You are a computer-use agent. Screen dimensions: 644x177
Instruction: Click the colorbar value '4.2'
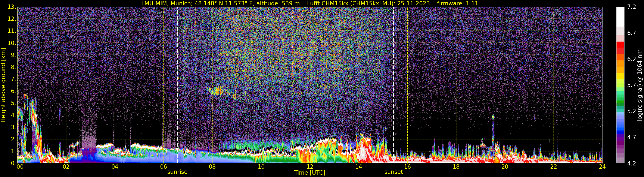coord(632,163)
